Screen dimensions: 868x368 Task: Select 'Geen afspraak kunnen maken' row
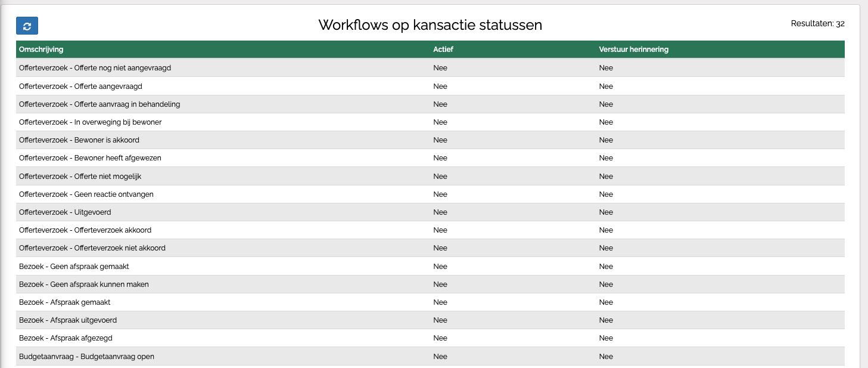pyautogui.click(x=84, y=284)
